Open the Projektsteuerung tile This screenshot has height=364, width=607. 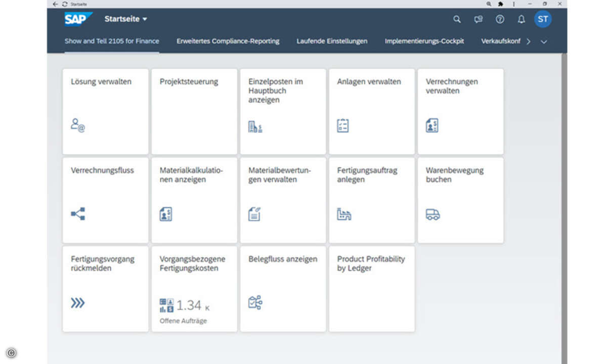(x=194, y=111)
